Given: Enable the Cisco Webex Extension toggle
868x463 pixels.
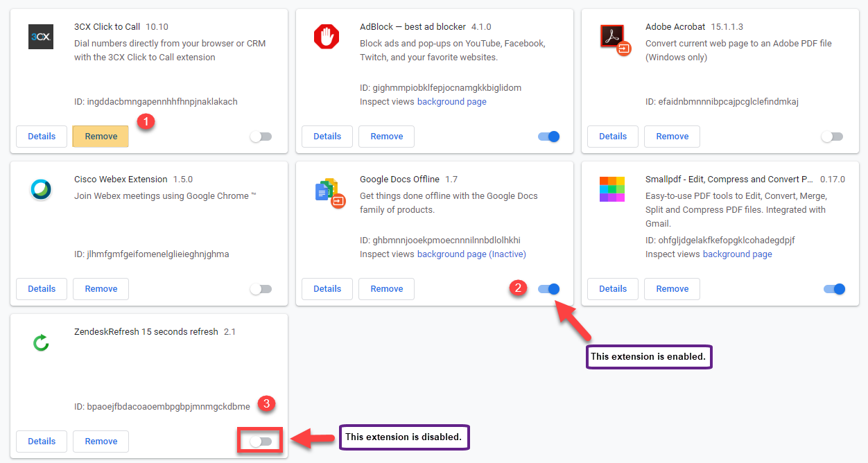Looking at the screenshot, I should [x=261, y=289].
